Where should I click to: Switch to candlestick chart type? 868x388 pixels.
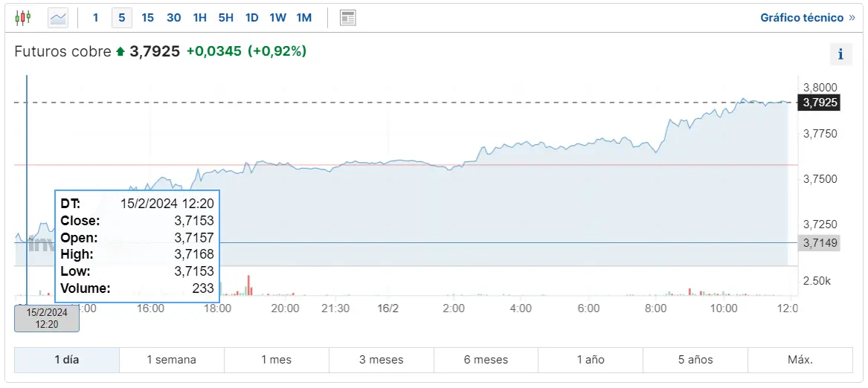24,17
